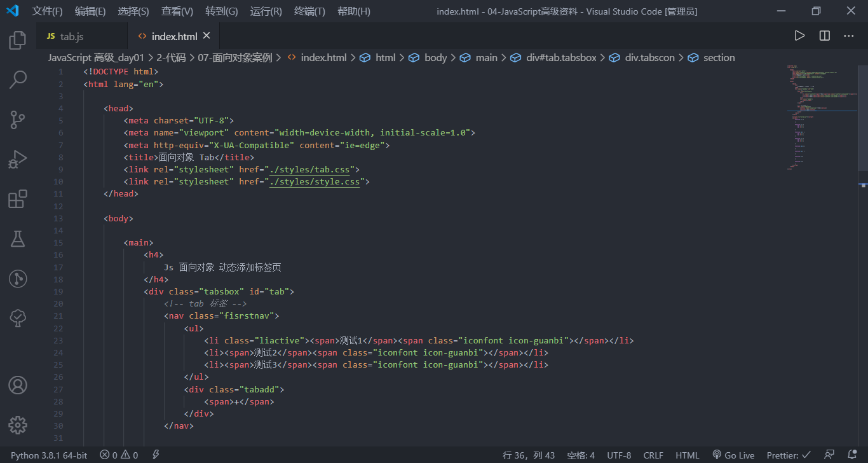
Task: Open the Extensions view
Action: (17, 198)
